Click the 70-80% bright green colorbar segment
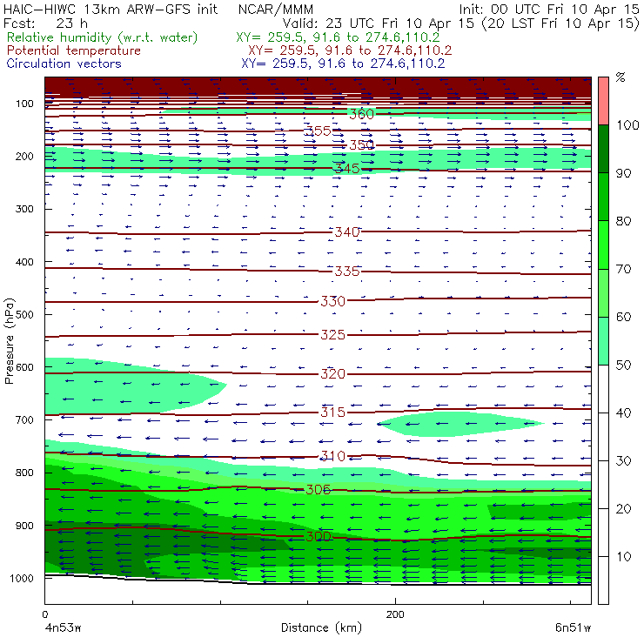This screenshot has height=644, width=644. point(603,245)
